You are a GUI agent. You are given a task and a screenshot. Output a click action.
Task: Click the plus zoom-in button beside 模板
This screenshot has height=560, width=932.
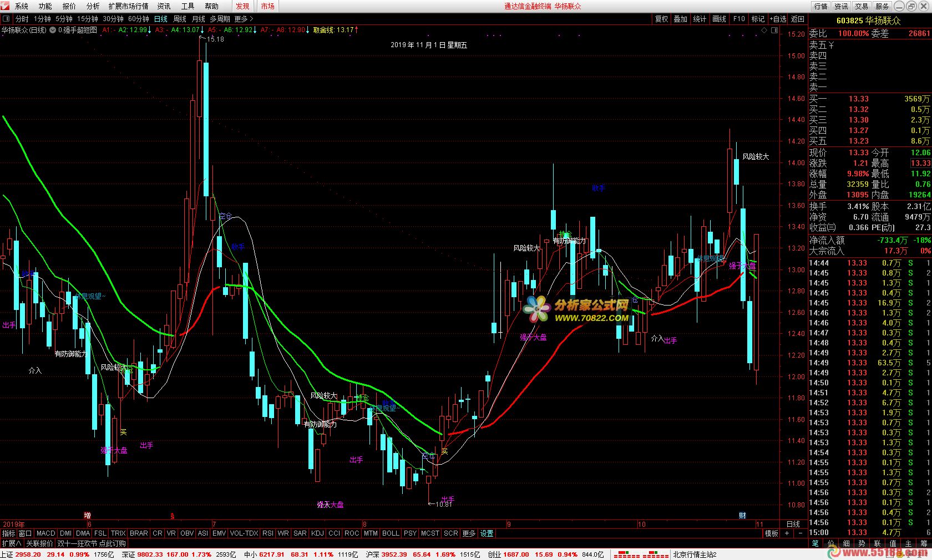[787, 533]
